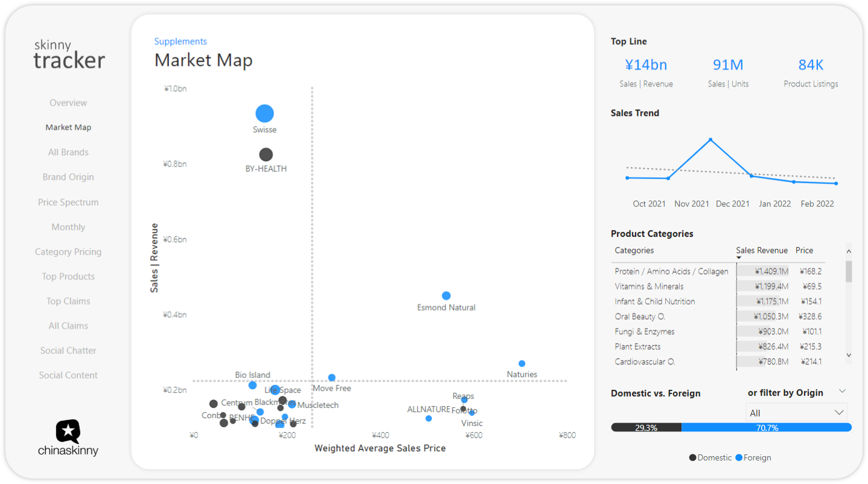The width and height of the screenshot is (868, 484).
Task: Click the skinny tracker logo
Action: (x=69, y=54)
